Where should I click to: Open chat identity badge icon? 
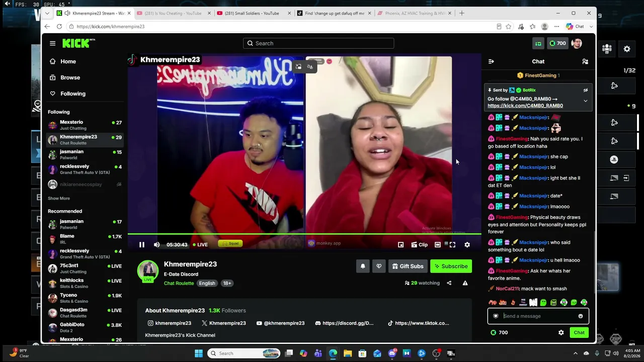coord(496,316)
